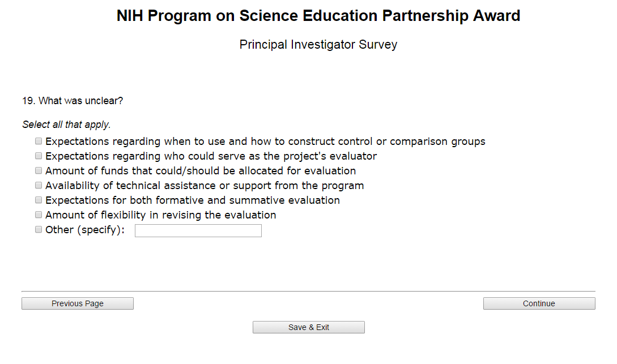Click the 'Select all that apply.' instruction
Viewport: 617px width, 364px height.
click(66, 125)
